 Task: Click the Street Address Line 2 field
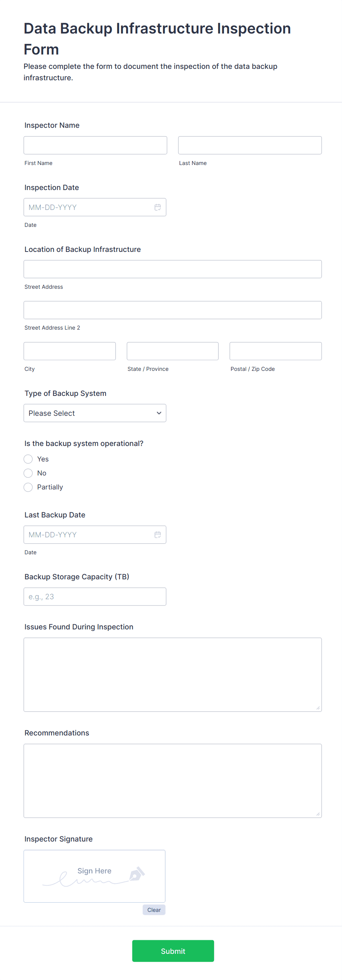[172, 310]
